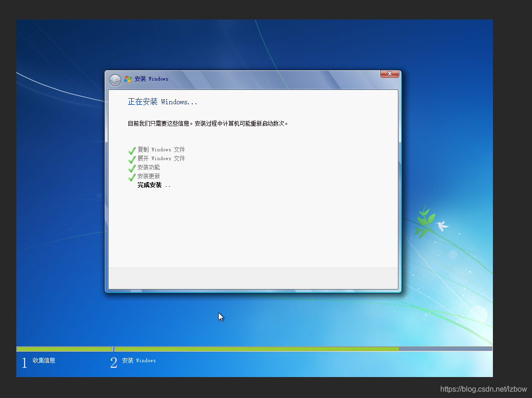532x398 pixels.
Task: Click the checkmark beside 复制 Windows 文件
Action: (132, 151)
